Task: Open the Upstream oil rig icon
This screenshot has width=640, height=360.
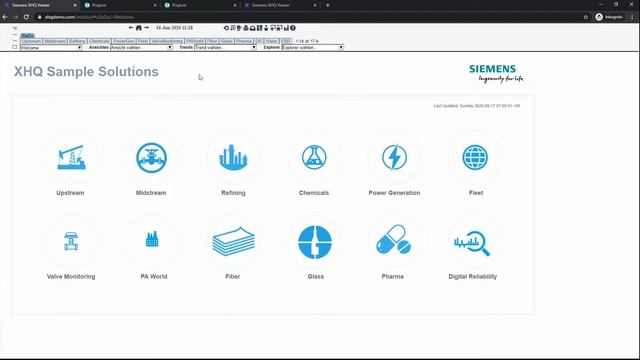Action: point(71,157)
